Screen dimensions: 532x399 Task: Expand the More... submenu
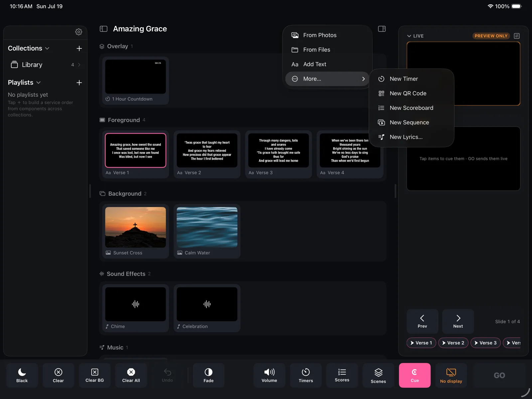(x=328, y=79)
